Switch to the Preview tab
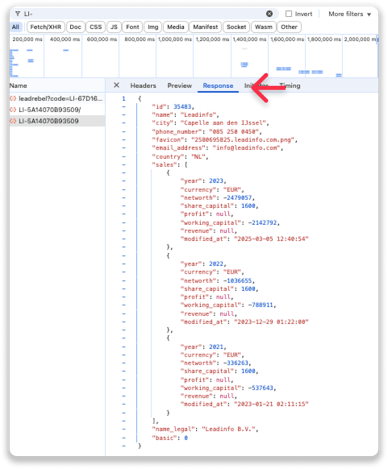This screenshot has height=469, width=388. (x=179, y=86)
